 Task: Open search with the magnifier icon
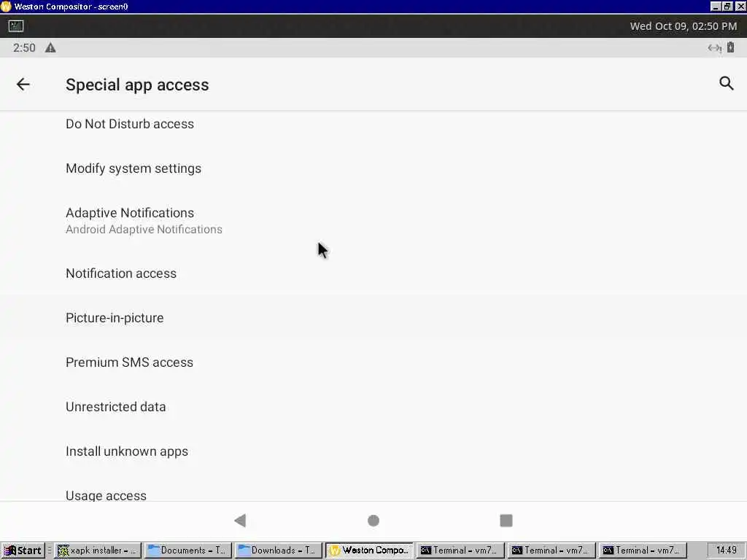click(x=726, y=83)
